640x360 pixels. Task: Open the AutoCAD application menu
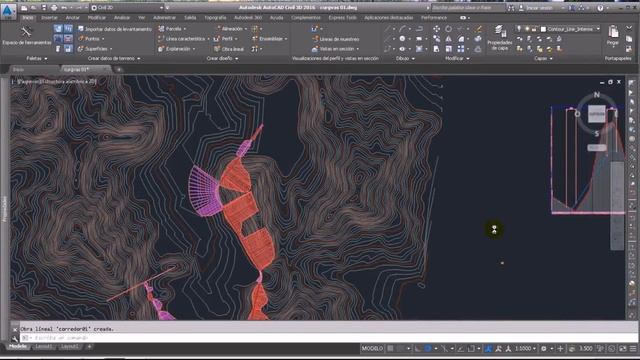7,10
